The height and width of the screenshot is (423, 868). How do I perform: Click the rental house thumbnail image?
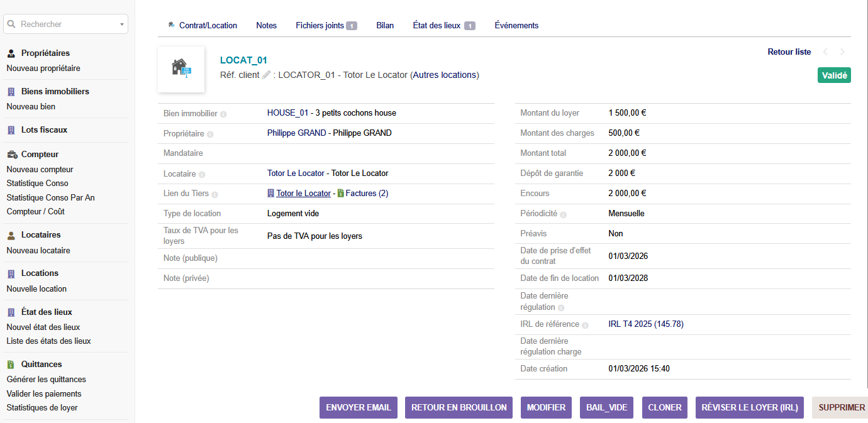click(x=181, y=69)
